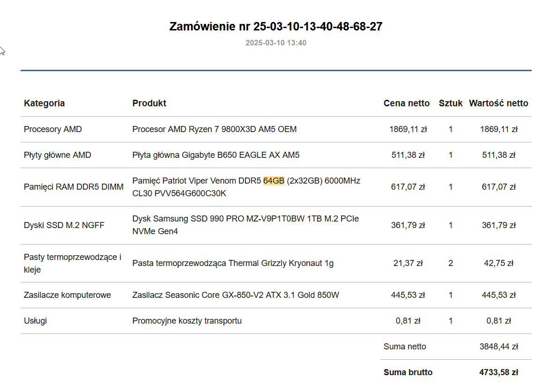Click the Cena netto column header
The height and width of the screenshot is (392, 549).
click(x=406, y=103)
